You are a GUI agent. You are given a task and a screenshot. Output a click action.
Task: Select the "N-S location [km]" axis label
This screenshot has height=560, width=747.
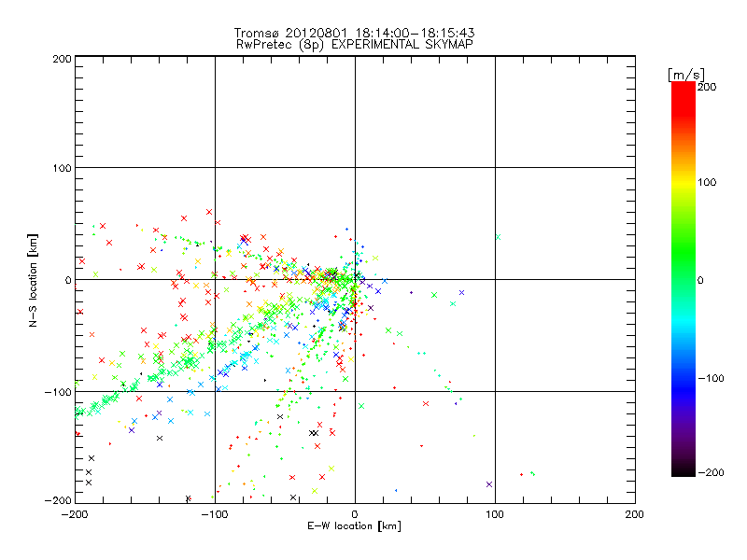[x=33, y=280]
